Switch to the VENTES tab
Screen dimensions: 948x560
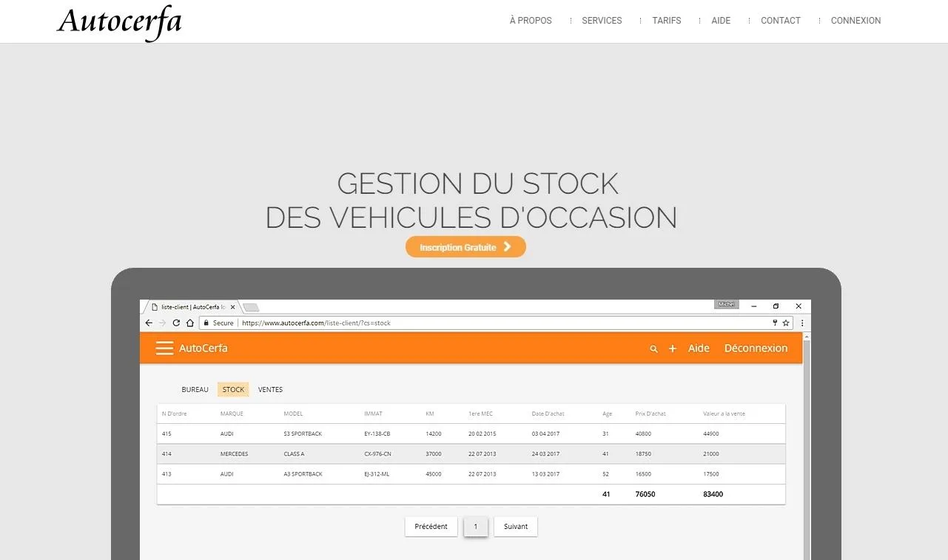point(270,390)
